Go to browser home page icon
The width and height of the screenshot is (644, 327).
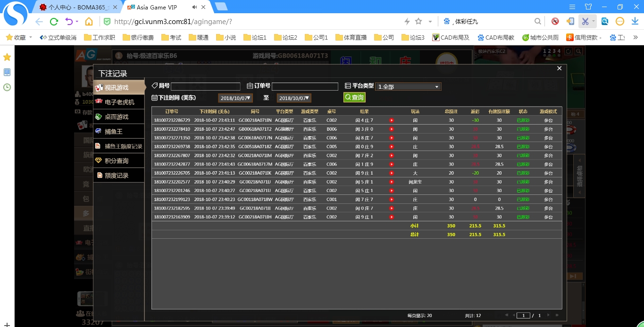[x=89, y=22]
